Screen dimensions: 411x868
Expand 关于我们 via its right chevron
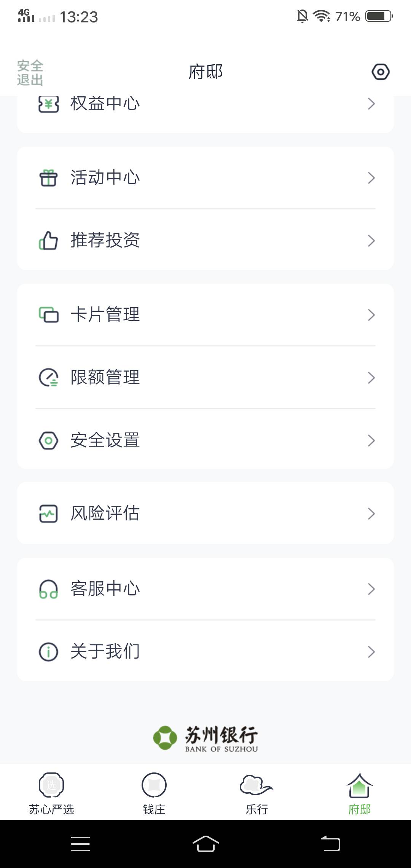coord(371,652)
